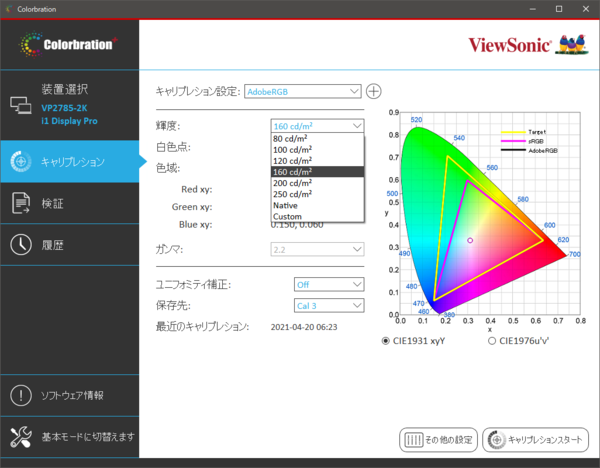Choose 120 cd/m² from the list
Image resolution: width=600 pixels, height=468 pixels.
click(x=317, y=161)
